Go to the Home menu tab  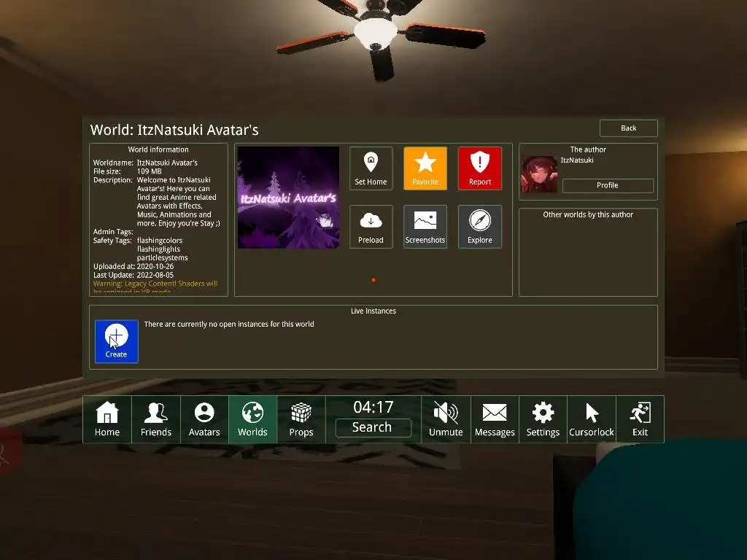(x=107, y=419)
